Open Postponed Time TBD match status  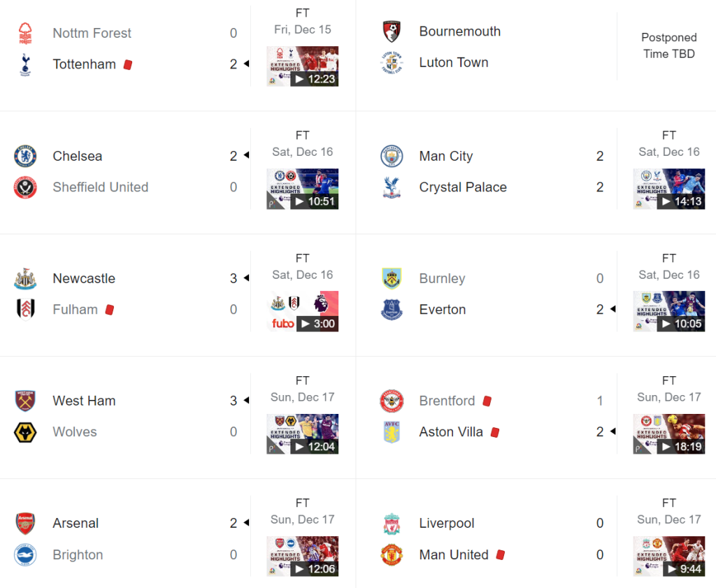click(x=668, y=45)
